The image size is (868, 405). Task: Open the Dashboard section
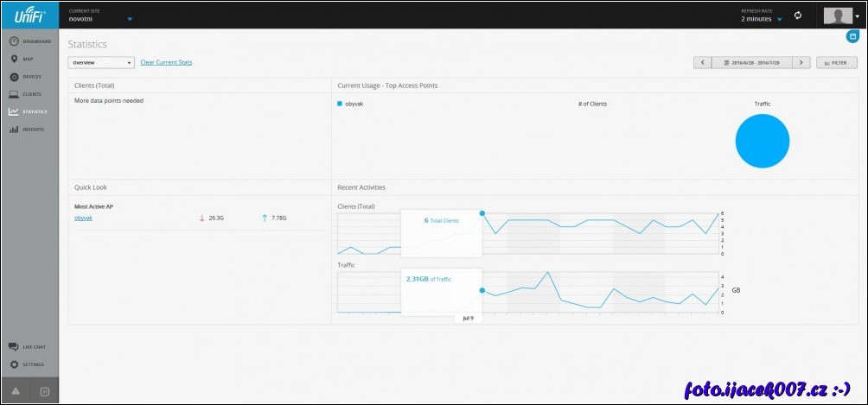(x=30, y=41)
